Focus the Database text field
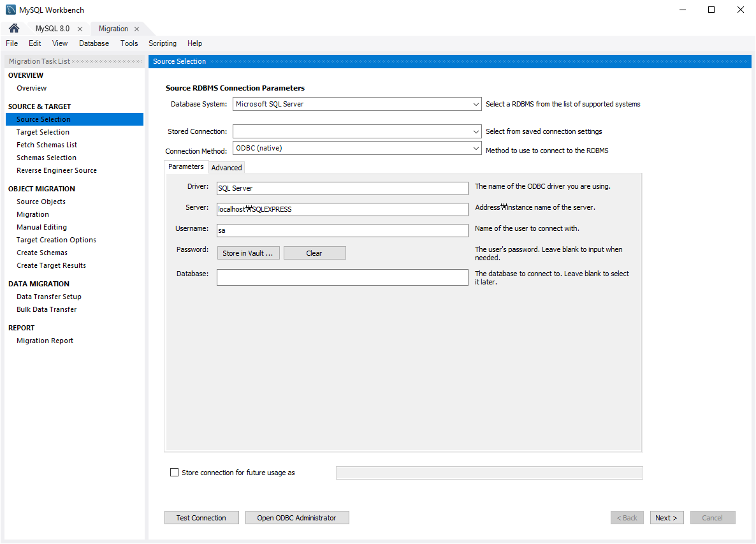Viewport: 756px width, 544px height. pyautogui.click(x=342, y=277)
